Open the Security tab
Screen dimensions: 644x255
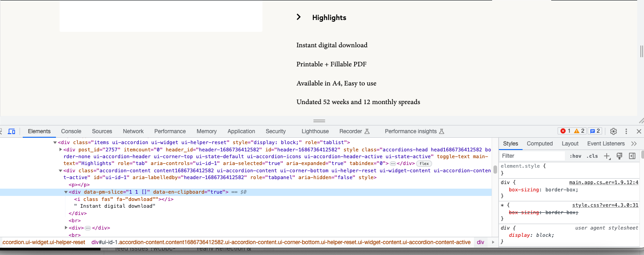tap(276, 131)
